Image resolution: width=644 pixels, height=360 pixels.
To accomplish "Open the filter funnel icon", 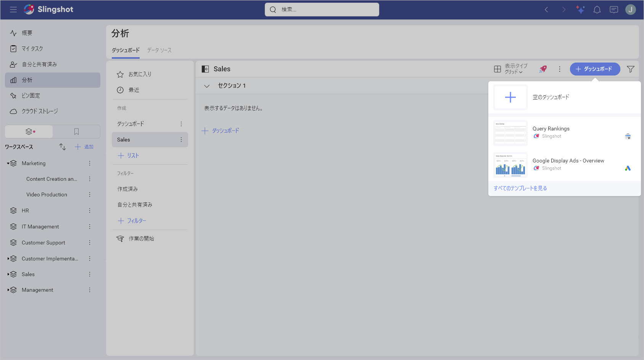I will pos(631,69).
